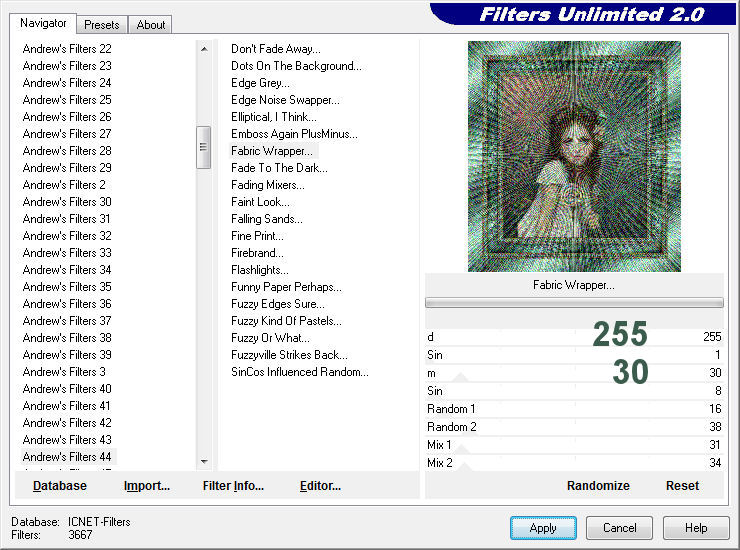Select Andrew's Filters 28 category
Viewport: 740px width, 550px height.
coord(67,151)
